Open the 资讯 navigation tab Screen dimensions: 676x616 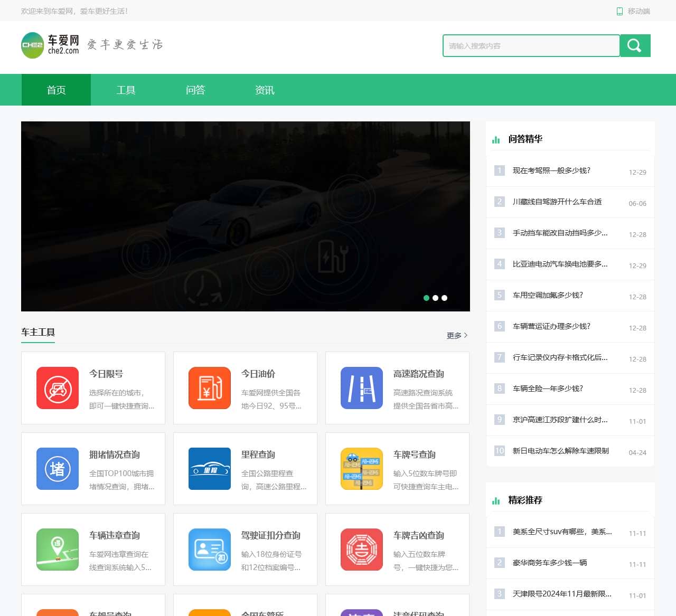[265, 90]
